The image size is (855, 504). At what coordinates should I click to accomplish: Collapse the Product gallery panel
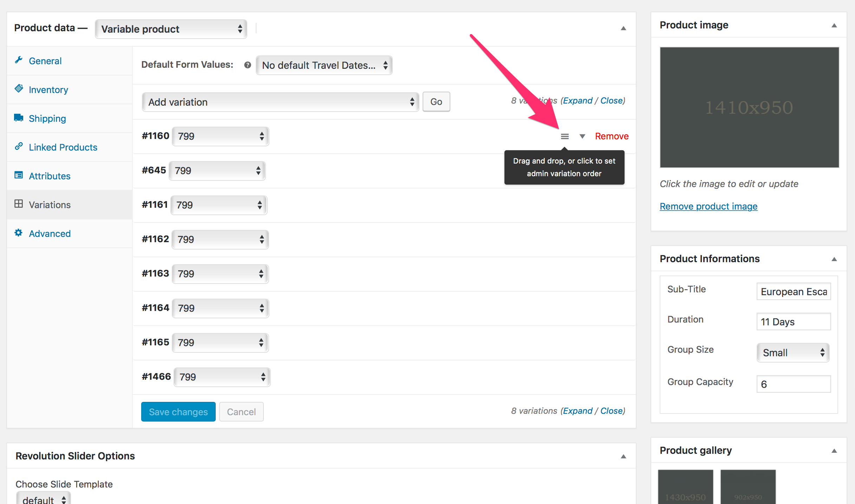click(834, 451)
